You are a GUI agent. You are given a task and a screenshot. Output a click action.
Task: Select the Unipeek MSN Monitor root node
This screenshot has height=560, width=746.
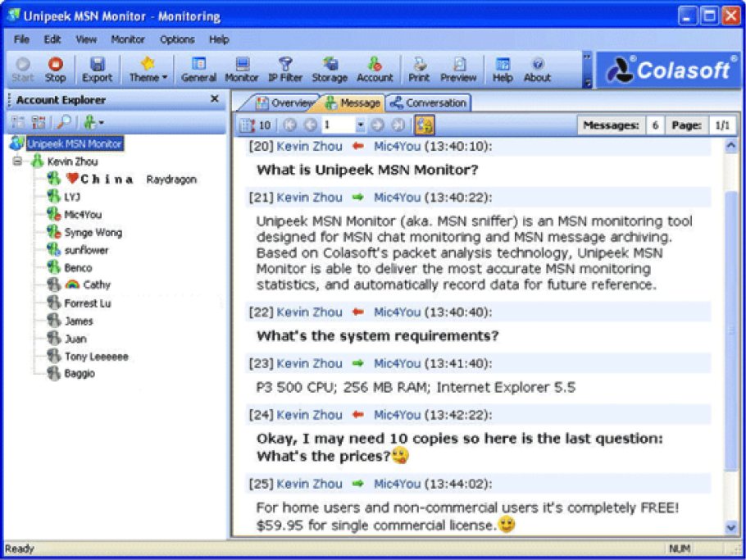click(x=75, y=143)
